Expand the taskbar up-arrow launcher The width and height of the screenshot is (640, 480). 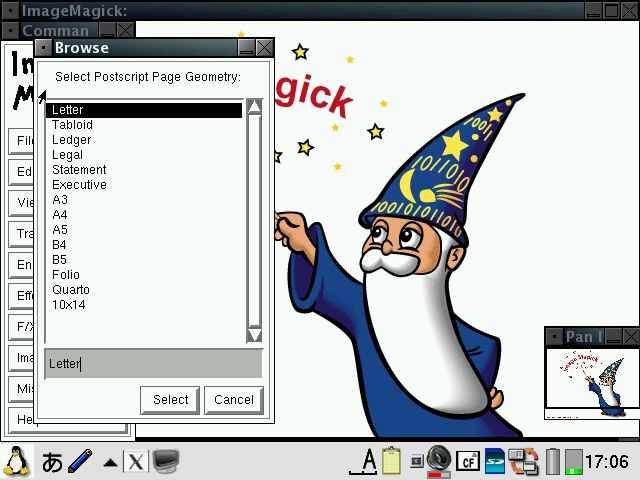(x=110, y=462)
